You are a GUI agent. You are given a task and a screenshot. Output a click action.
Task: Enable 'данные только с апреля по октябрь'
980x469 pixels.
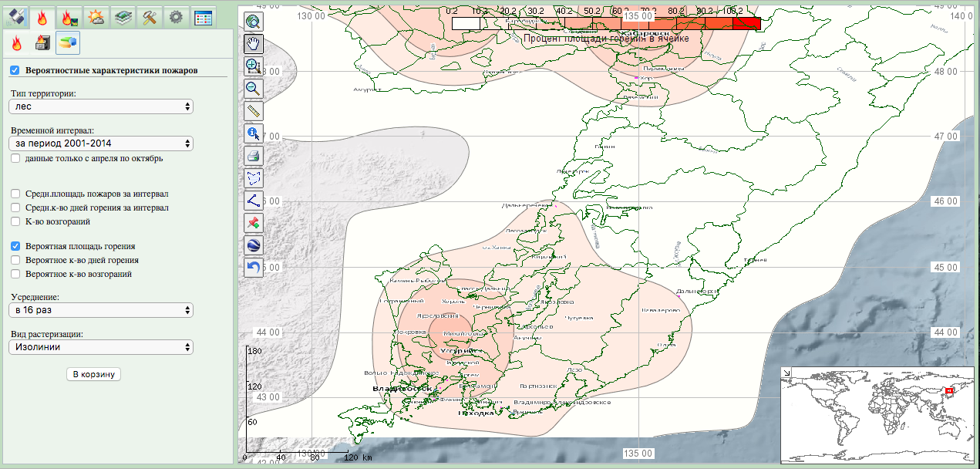point(15,158)
